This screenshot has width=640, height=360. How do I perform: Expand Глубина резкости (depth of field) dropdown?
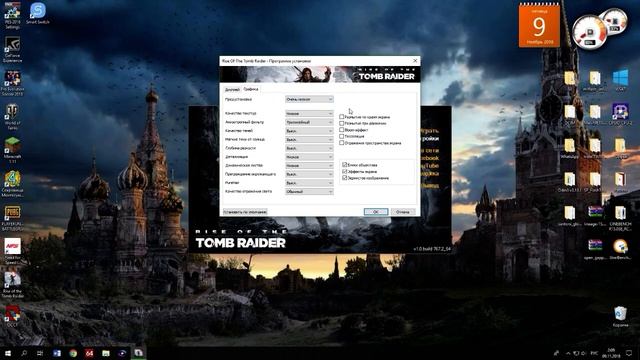[x=309, y=148]
